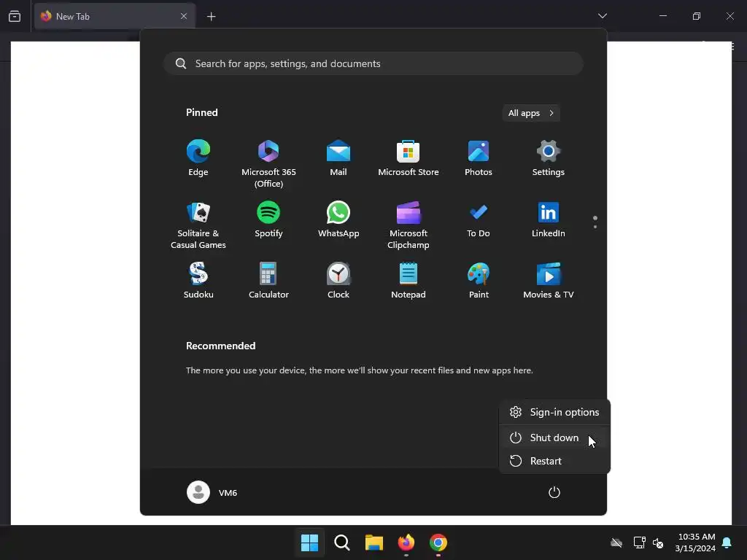
Task: Open Firefox View button in tab bar
Action: tap(15, 17)
